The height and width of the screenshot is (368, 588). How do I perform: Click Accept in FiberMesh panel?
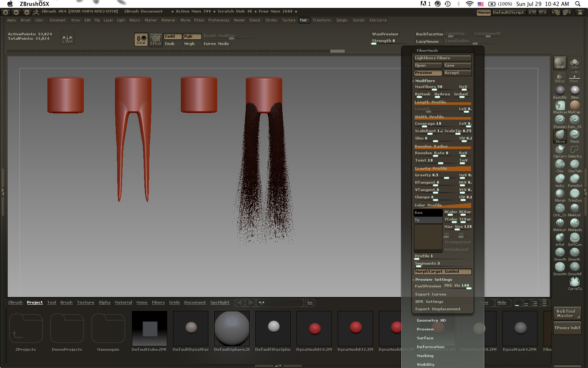coord(457,73)
